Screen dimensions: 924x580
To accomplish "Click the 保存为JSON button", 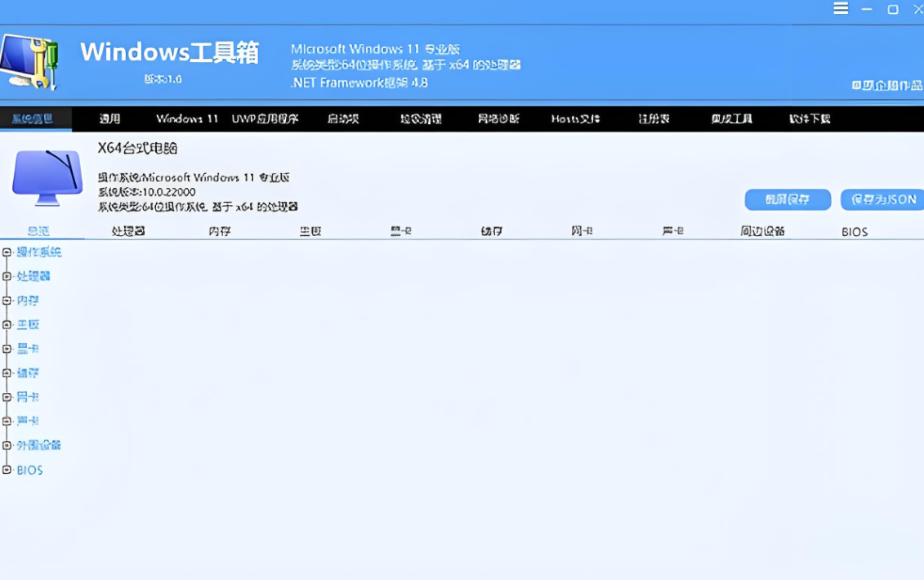I will (883, 199).
